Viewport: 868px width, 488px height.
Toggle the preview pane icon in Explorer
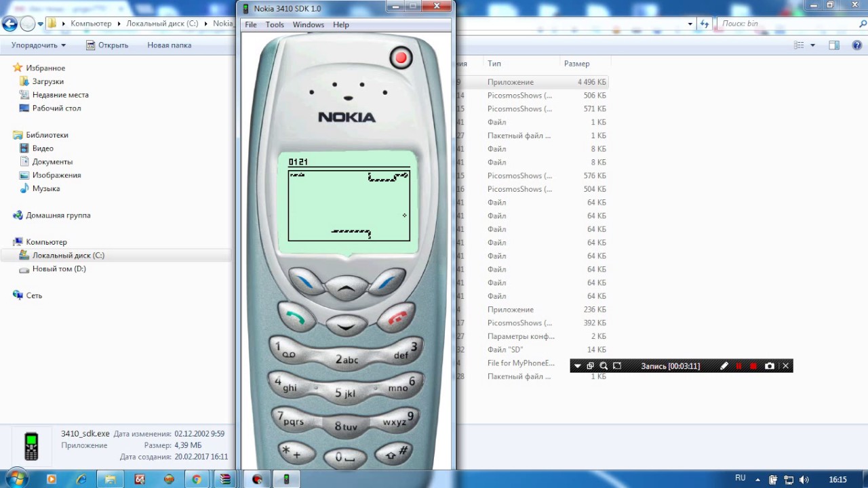coord(835,45)
